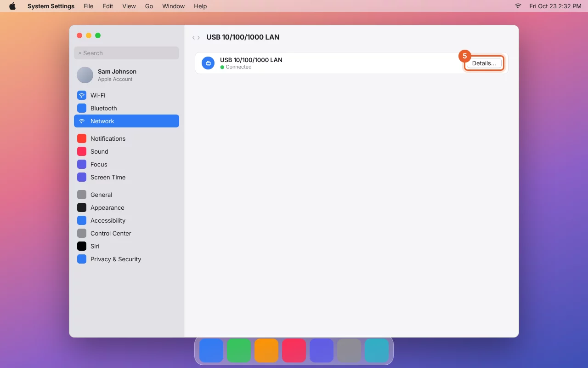The image size is (588, 368).
Task: Click the USB LAN ethernet icon
Action: 208,63
